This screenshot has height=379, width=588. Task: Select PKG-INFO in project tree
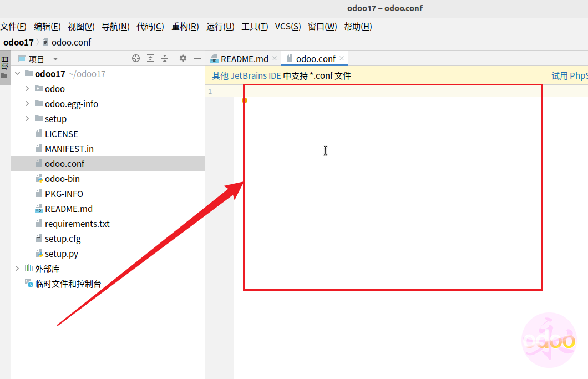click(64, 194)
